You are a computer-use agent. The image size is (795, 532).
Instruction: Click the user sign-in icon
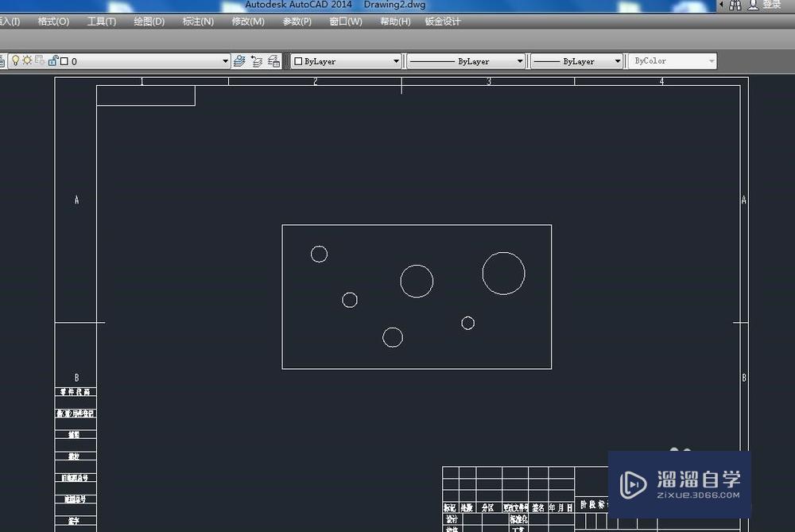click(x=754, y=5)
